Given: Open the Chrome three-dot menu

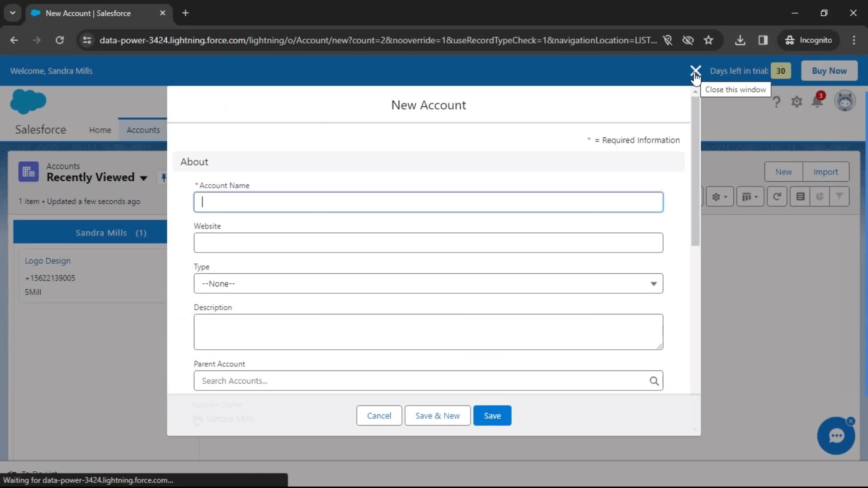Looking at the screenshot, I should (854, 40).
